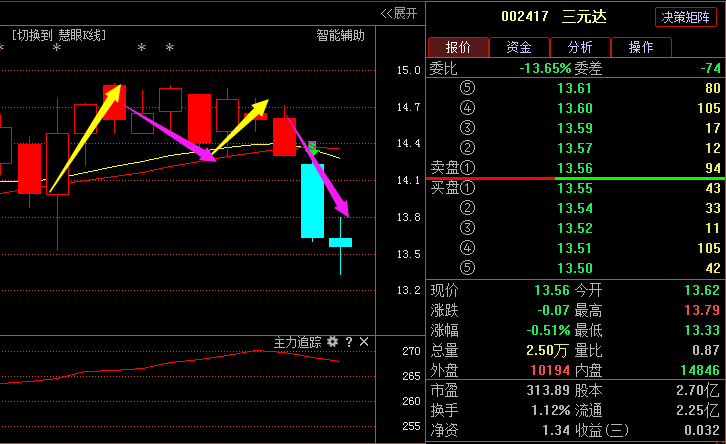Click the last small cyan candlestick
The image size is (726, 444).
click(x=340, y=242)
